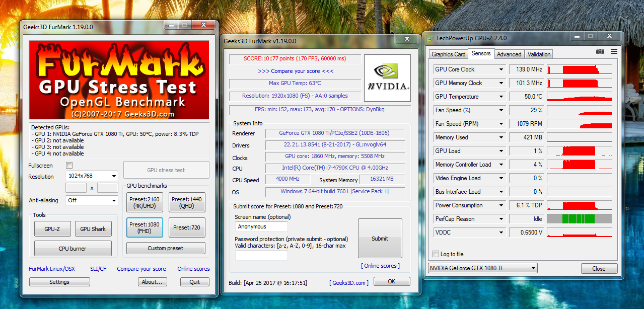Screen dimensions: 644x309
Task: Click Compare your score link in main window
Action: (x=141, y=269)
